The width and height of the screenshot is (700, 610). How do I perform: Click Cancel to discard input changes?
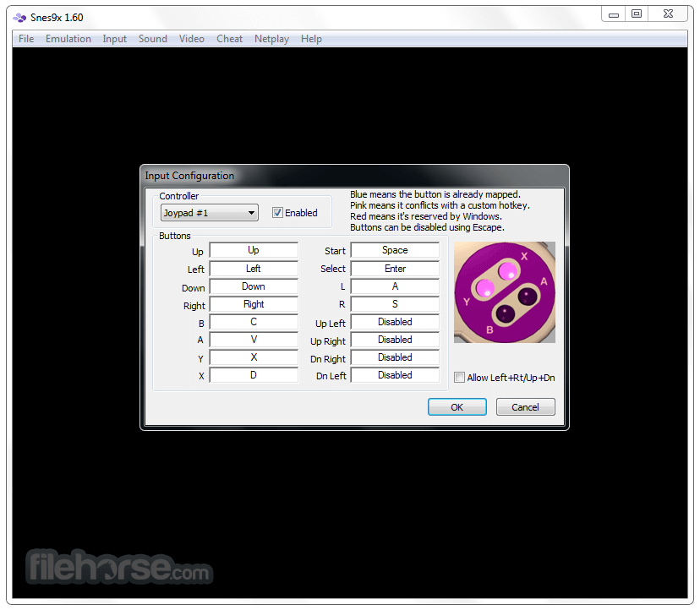[526, 407]
